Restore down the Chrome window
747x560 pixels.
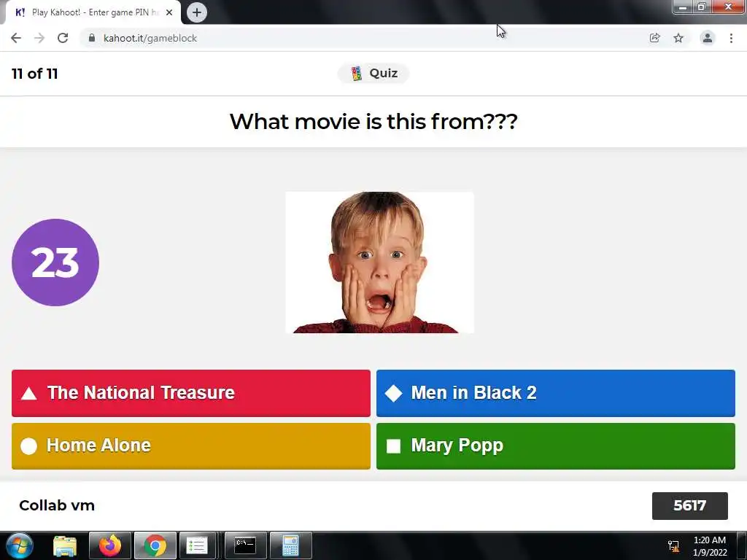pyautogui.click(x=702, y=7)
